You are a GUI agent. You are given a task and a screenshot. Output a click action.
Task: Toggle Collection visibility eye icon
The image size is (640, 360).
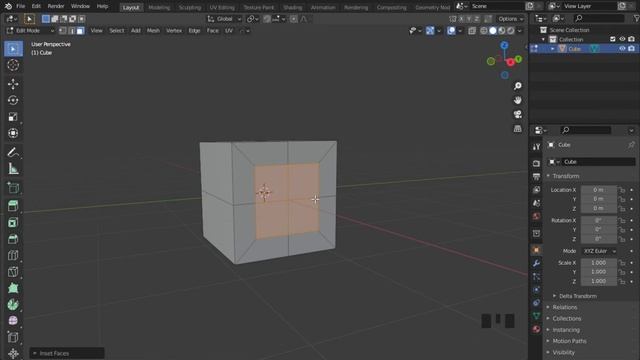pyautogui.click(x=622, y=39)
